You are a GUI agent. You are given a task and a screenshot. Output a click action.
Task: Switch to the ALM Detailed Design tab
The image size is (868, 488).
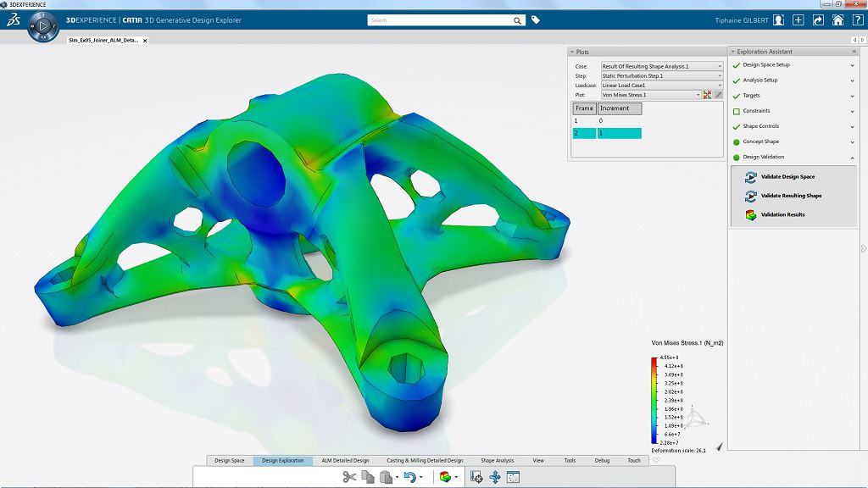point(345,461)
